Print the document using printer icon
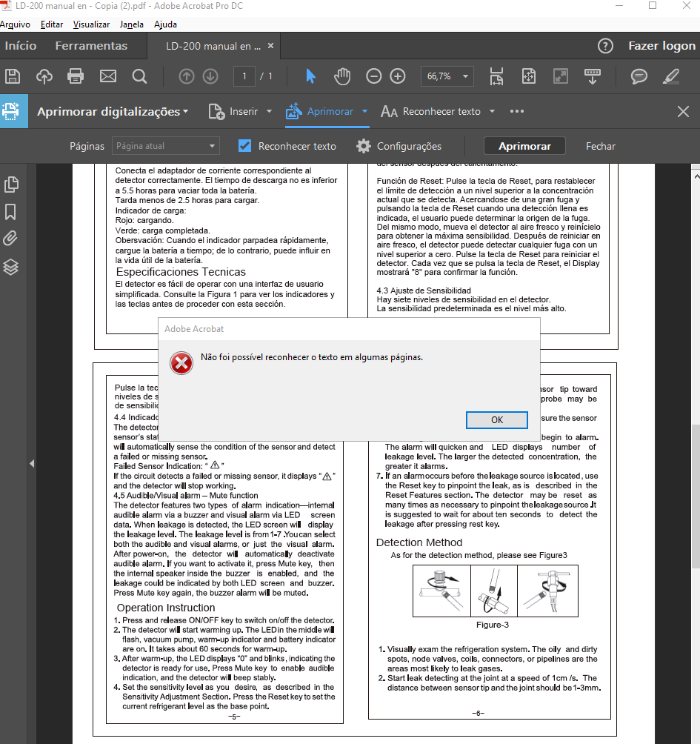This screenshot has width=700, height=744. click(76, 76)
